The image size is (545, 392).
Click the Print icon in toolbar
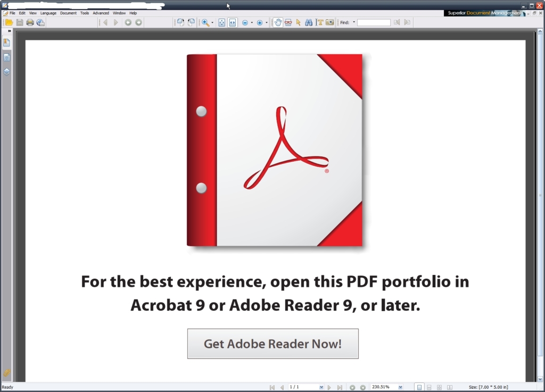(30, 22)
